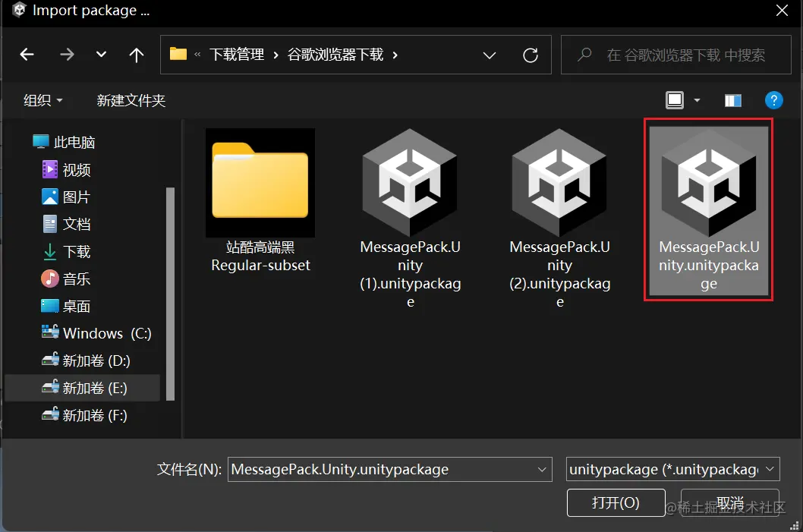
Task: Navigate up one folder level
Action: 136,54
